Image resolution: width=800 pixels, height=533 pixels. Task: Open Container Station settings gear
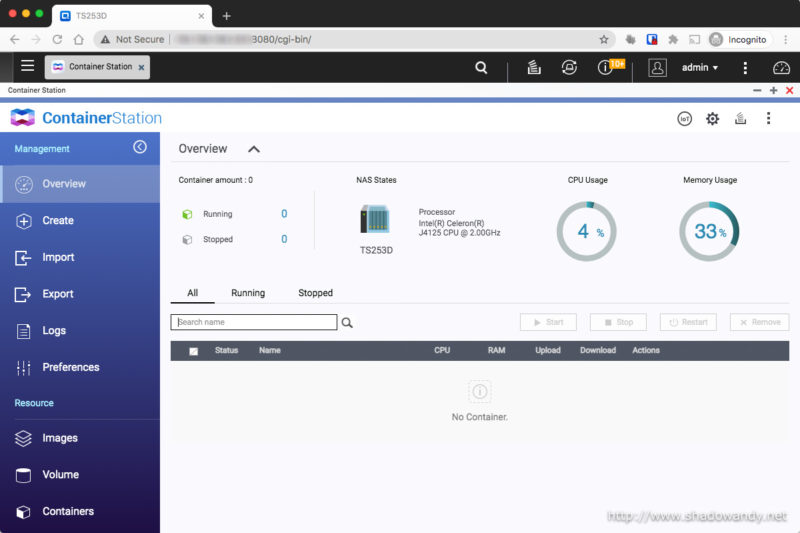click(712, 118)
